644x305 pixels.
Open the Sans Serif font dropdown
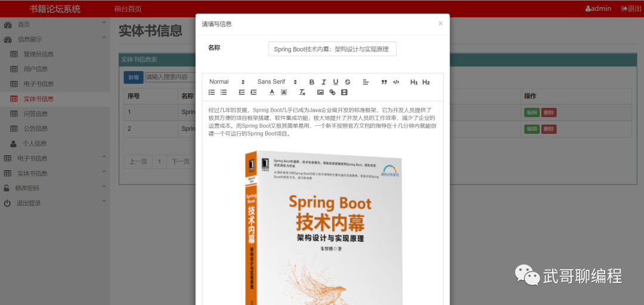[x=277, y=82]
